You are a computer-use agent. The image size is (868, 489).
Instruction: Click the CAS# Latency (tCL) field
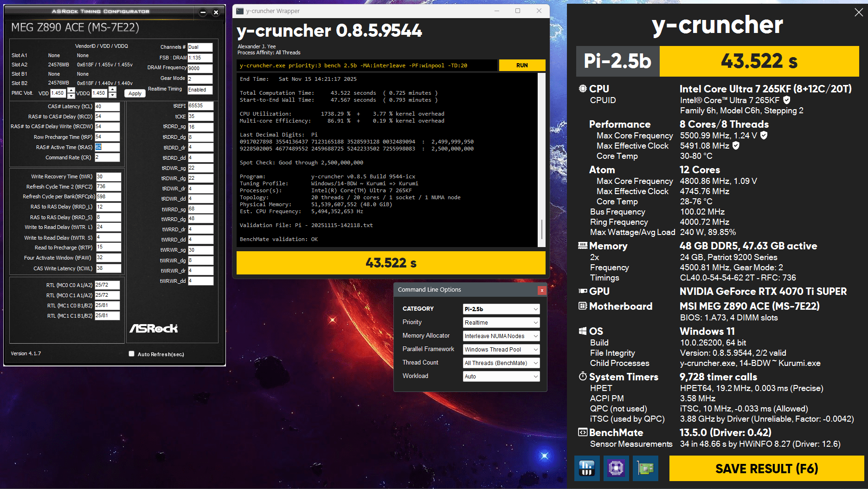tap(107, 106)
